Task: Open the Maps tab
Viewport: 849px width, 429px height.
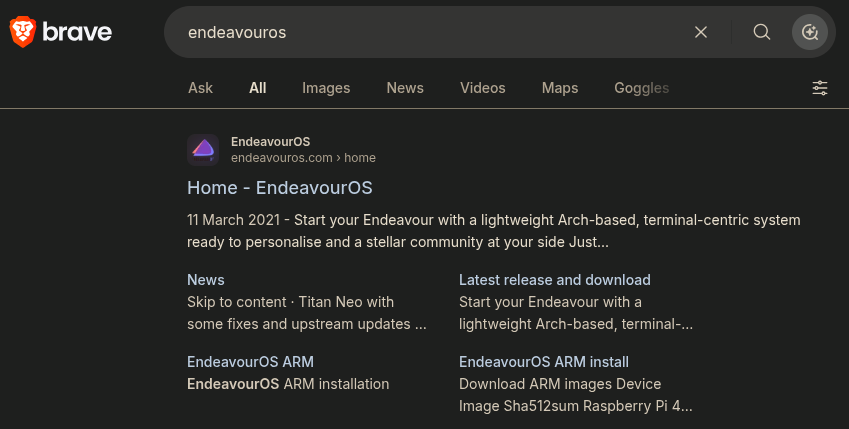Action: (560, 88)
